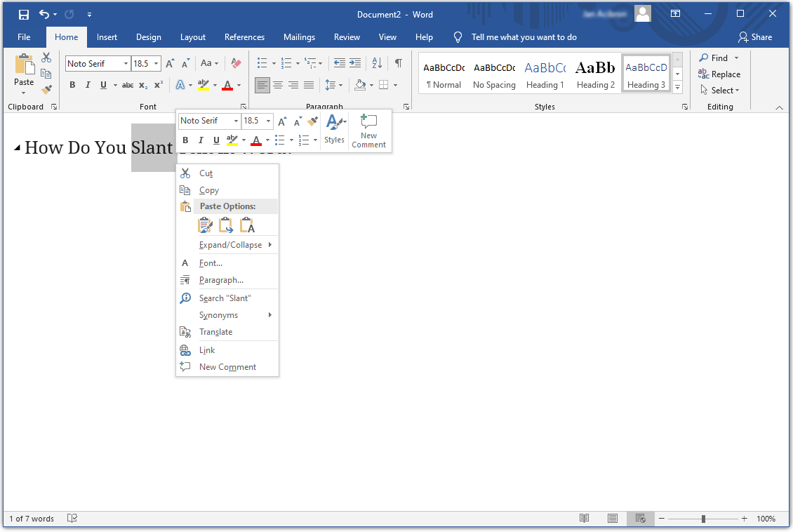Collapse the heading using the triangle marker
This screenshot has height=532, width=793.
coord(18,147)
